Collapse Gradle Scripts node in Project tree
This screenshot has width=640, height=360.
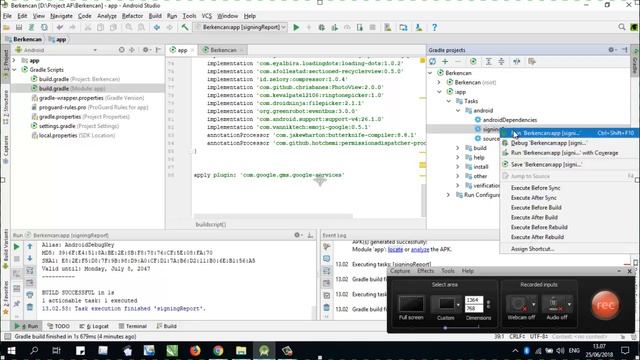[x=14, y=70]
